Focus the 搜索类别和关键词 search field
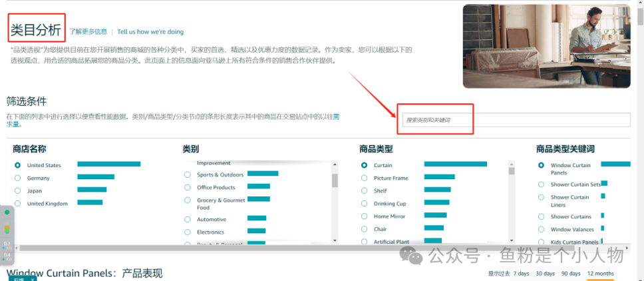 tap(516, 120)
